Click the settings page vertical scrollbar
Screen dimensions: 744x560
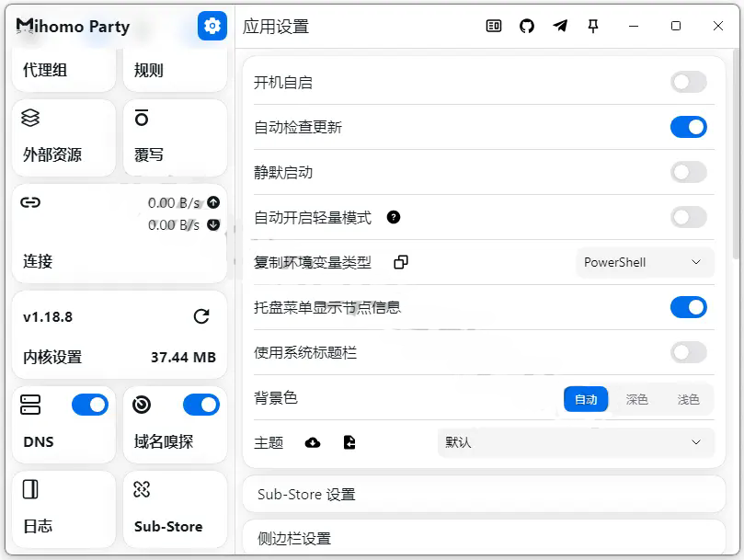tap(736, 155)
